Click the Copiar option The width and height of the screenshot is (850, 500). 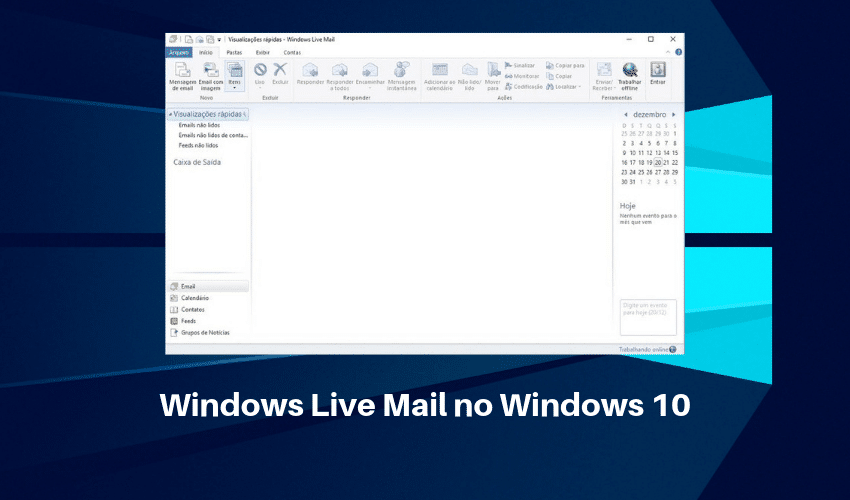[559, 76]
